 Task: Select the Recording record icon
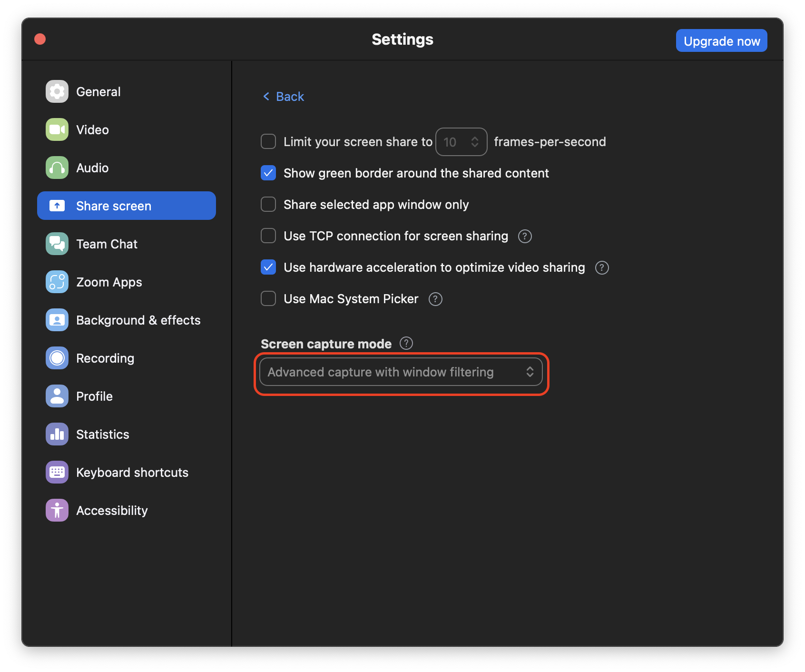click(x=57, y=358)
